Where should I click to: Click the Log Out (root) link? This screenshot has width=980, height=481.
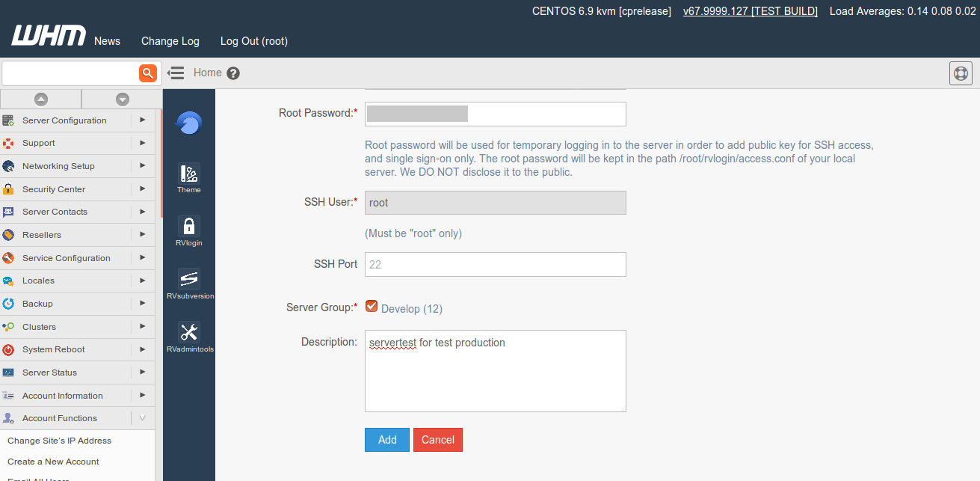254,41
